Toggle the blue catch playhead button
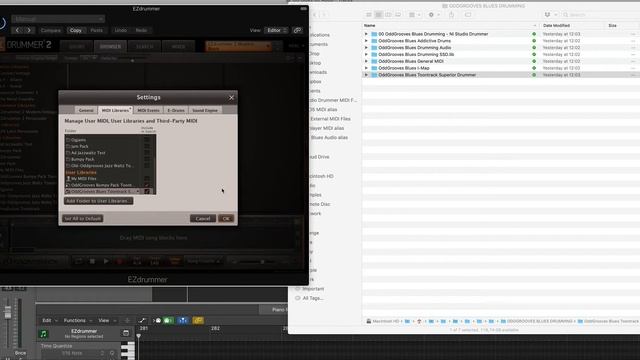 pos(183,320)
